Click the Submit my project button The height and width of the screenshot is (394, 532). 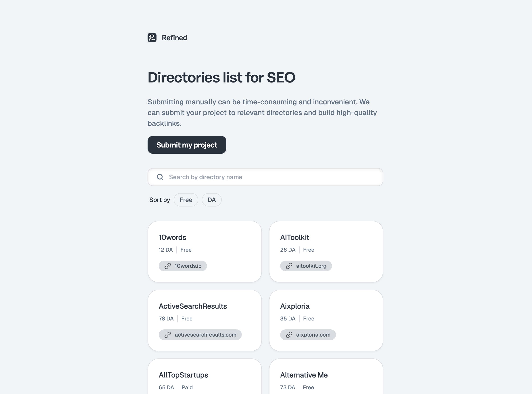coord(187,144)
